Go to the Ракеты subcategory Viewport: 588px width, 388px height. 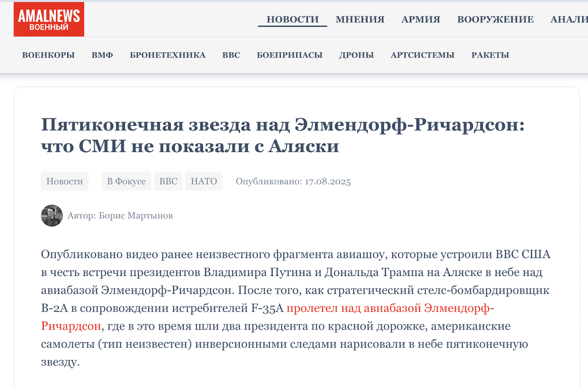(x=490, y=55)
